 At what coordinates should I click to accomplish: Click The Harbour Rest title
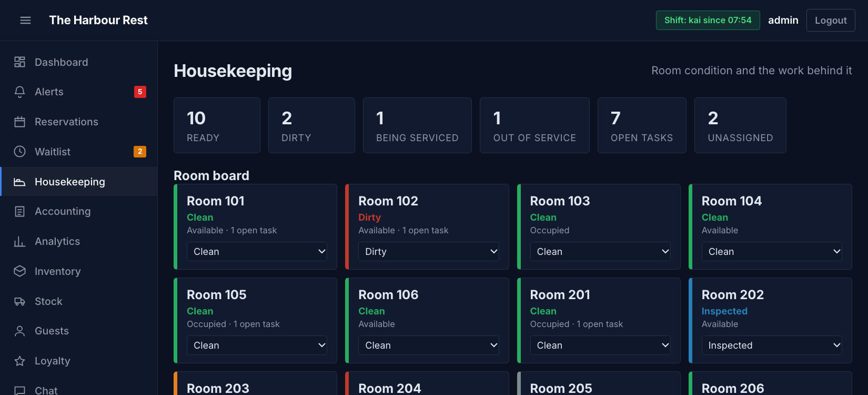98,20
